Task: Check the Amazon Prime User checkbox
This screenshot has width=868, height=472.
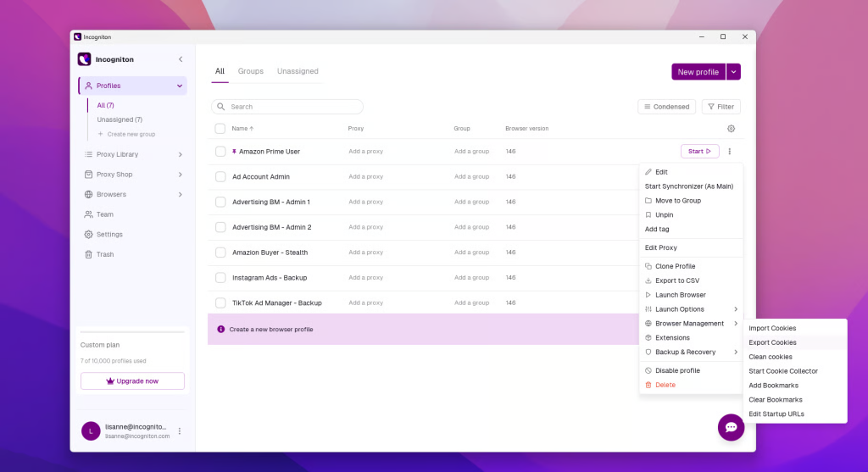Action: [220, 152]
